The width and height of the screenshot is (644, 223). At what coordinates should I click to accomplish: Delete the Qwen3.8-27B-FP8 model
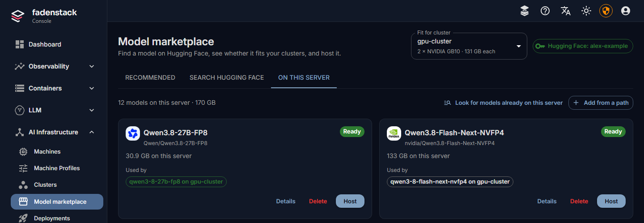pos(318,202)
